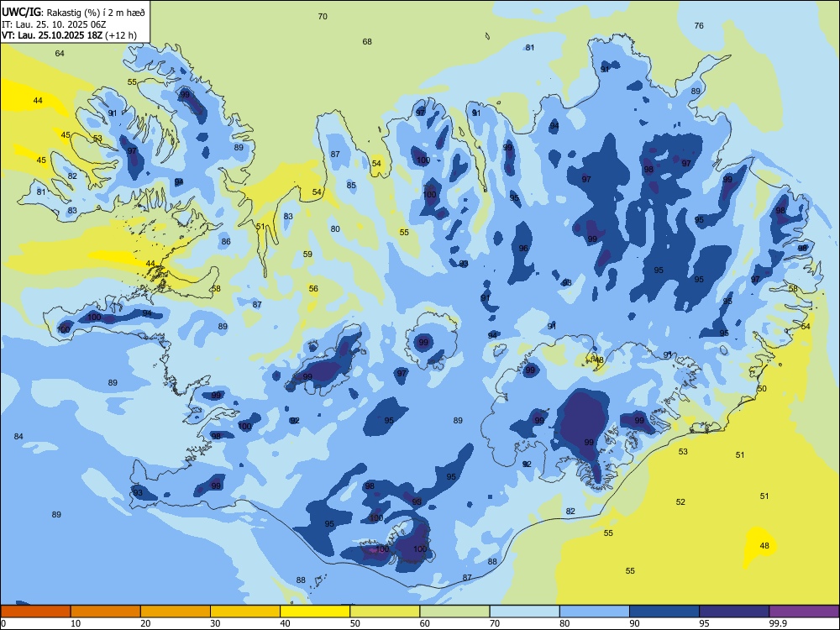Choose the purple legend swatch above 99.9
Image resolution: width=840 pixels, height=630 pixels.
(804, 612)
